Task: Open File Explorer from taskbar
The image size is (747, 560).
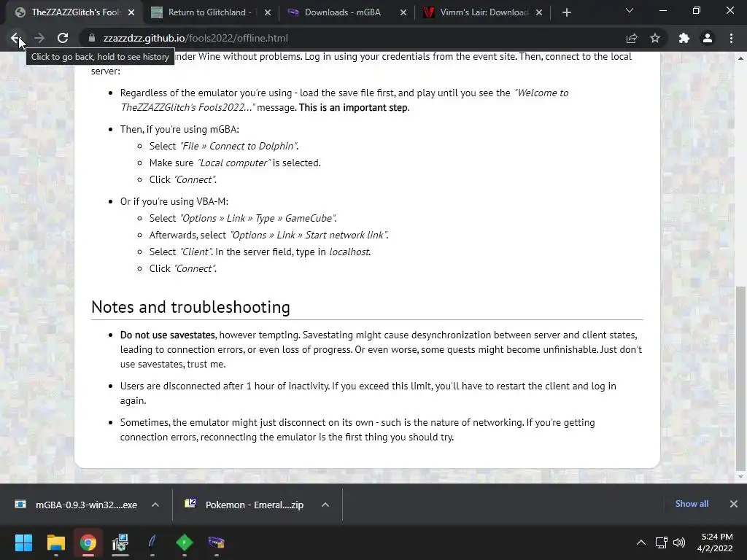Action: [x=55, y=542]
